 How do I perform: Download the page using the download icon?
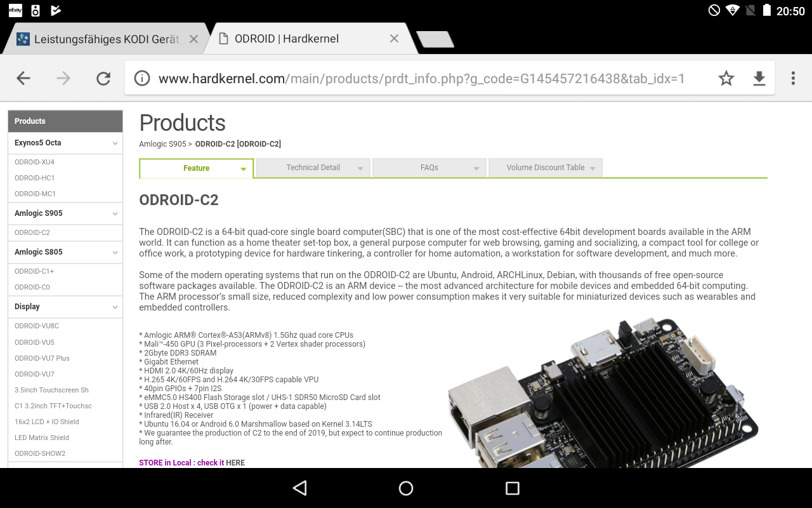coord(759,78)
